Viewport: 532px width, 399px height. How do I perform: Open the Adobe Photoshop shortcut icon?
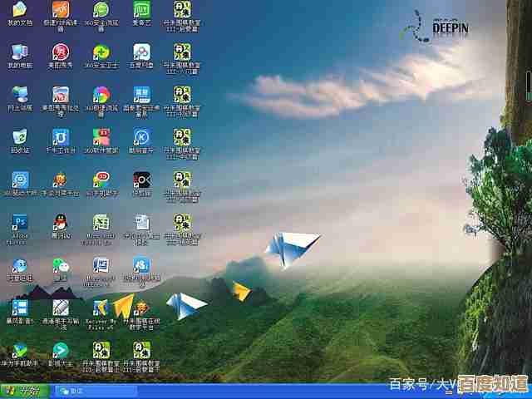[19, 222]
